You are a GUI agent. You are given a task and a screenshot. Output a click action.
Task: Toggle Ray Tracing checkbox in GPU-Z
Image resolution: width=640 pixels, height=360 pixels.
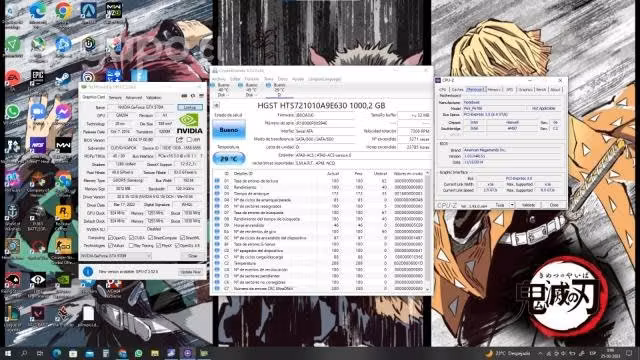131,246
